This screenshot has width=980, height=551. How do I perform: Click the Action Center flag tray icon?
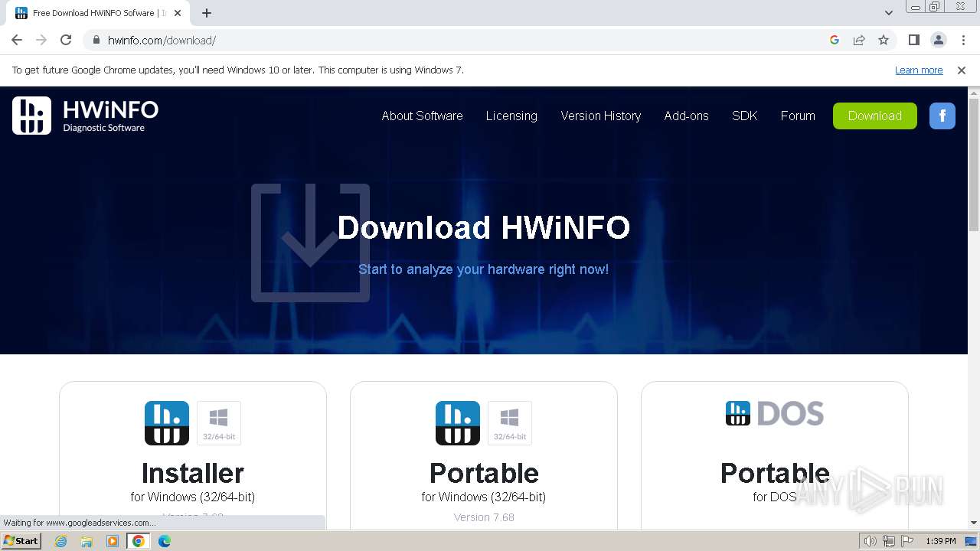coord(906,541)
